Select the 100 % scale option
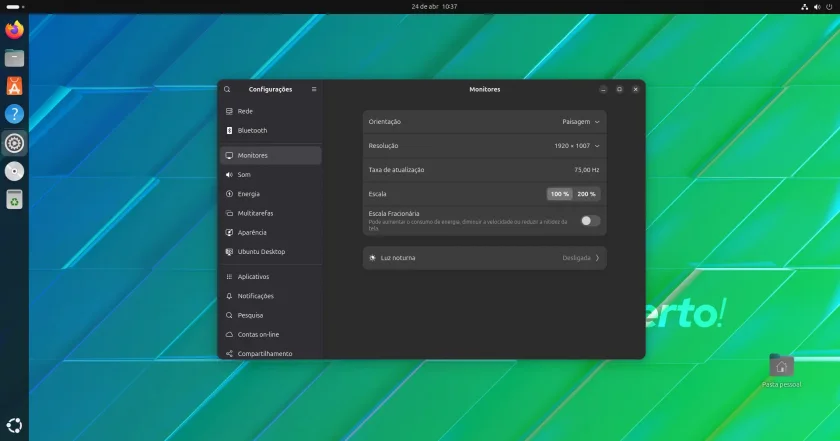840x441 pixels. tap(559, 194)
